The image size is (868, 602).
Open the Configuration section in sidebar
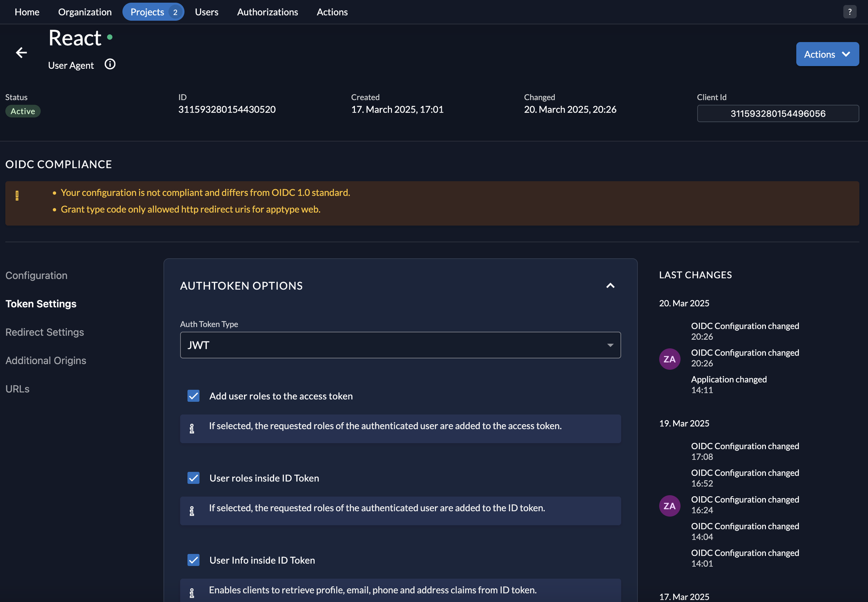click(x=36, y=275)
